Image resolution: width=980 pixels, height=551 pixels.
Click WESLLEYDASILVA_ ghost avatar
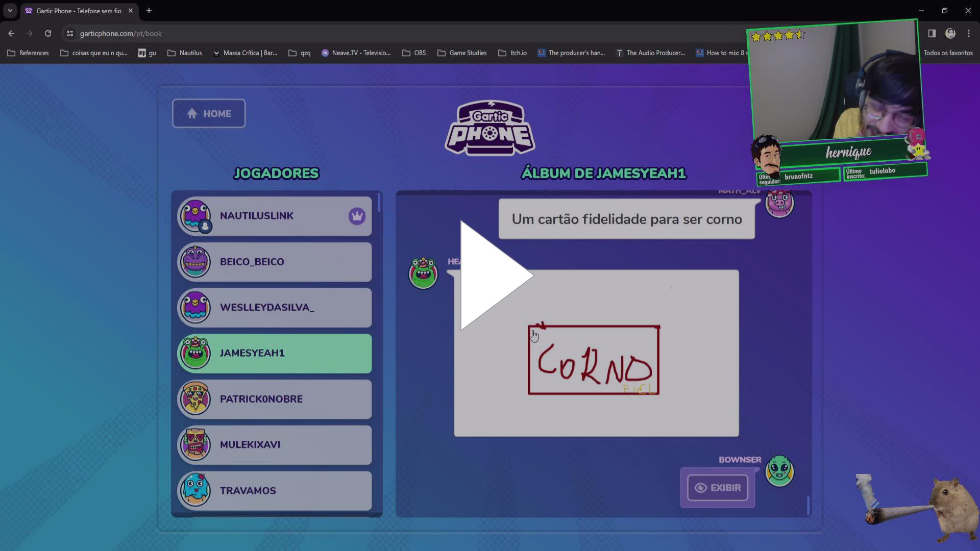pyautogui.click(x=195, y=308)
